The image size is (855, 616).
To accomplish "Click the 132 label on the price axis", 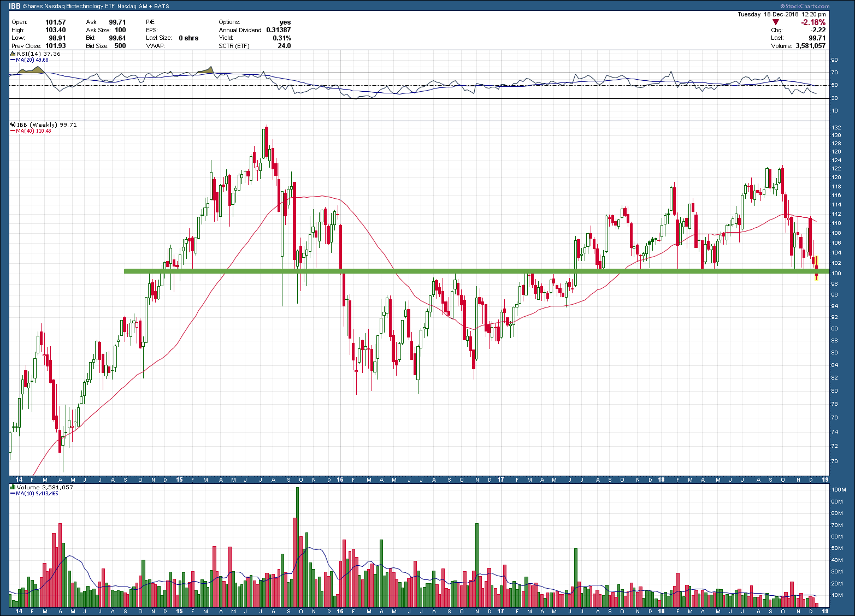I will tap(836, 127).
